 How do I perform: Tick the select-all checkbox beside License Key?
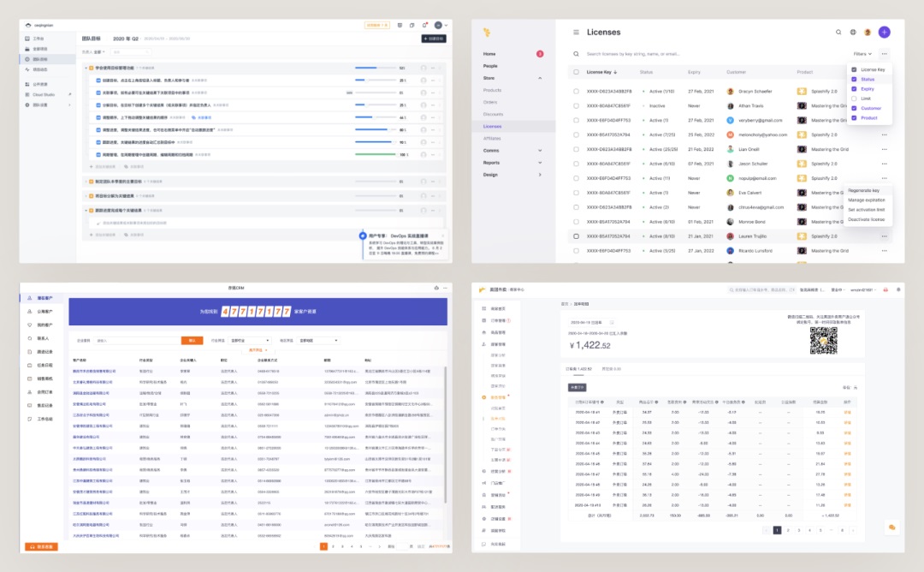[576, 73]
